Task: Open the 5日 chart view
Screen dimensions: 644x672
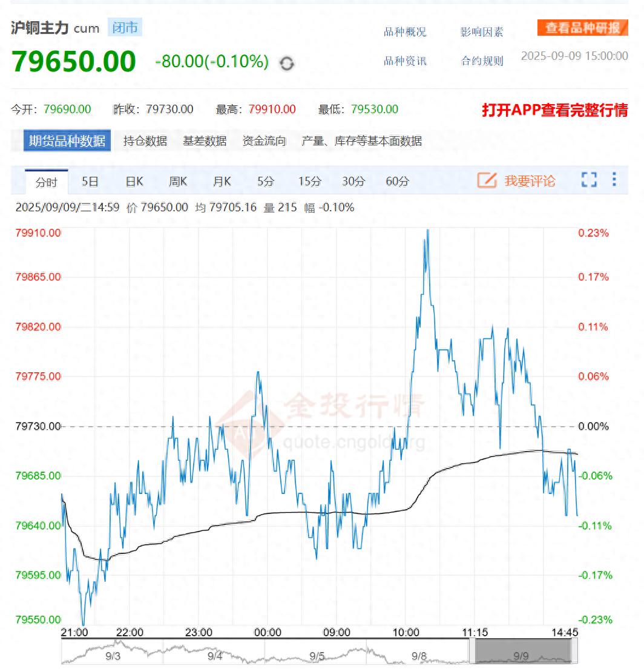Action: (90, 180)
